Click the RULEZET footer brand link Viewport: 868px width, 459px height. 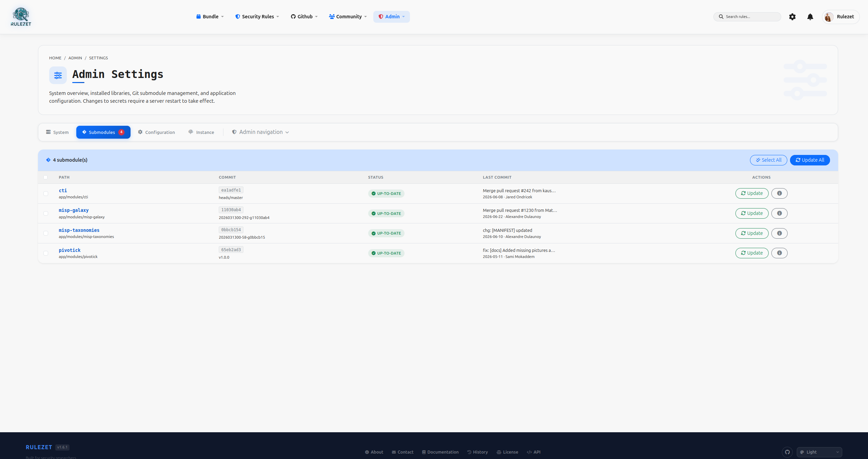pyautogui.click(x=39, y=447)
